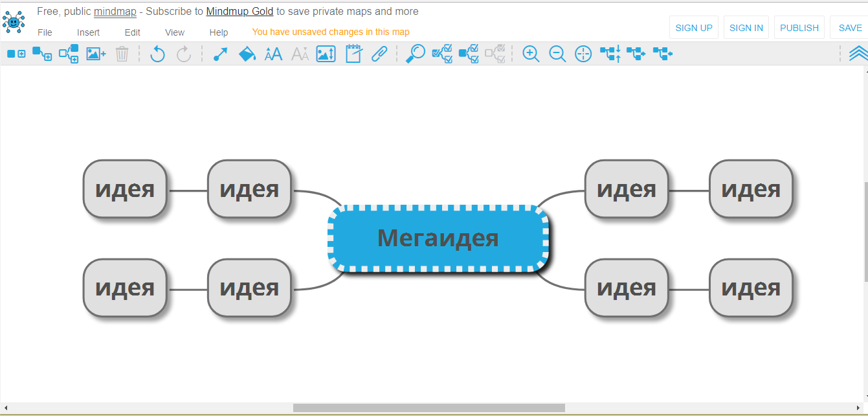The width and height of the screenshot is (868, 416).
Task: Open the paint bucket fill color tool
Action: pos(247,54)
